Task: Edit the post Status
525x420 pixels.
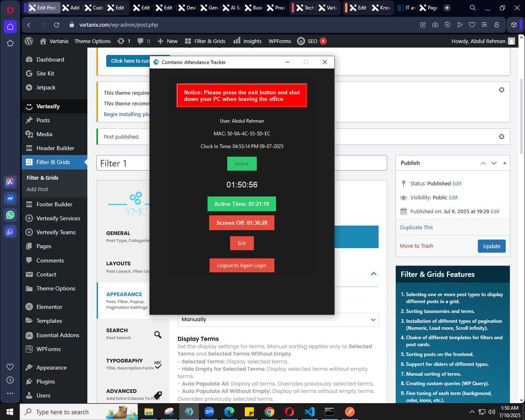Action: [457, 184]
